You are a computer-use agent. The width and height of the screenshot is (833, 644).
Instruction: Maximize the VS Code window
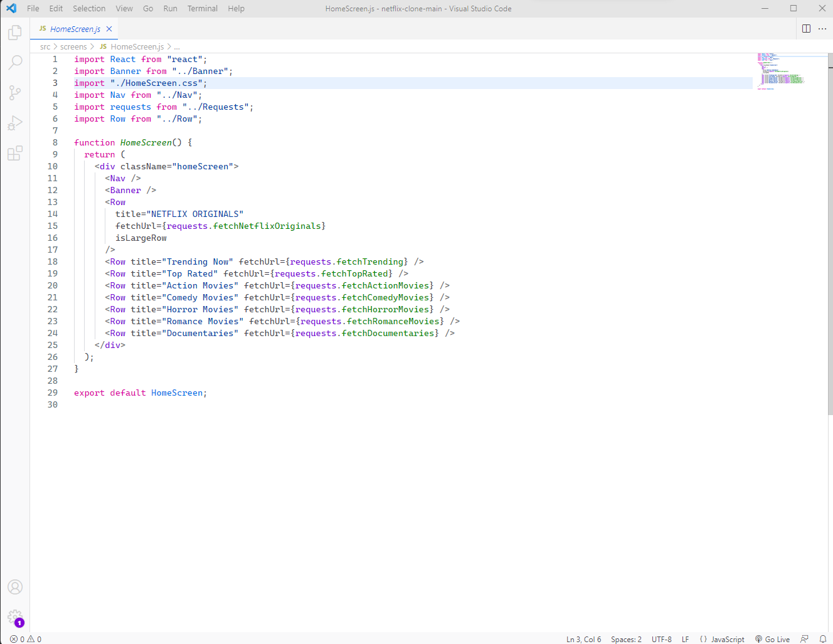pos(793,8)
